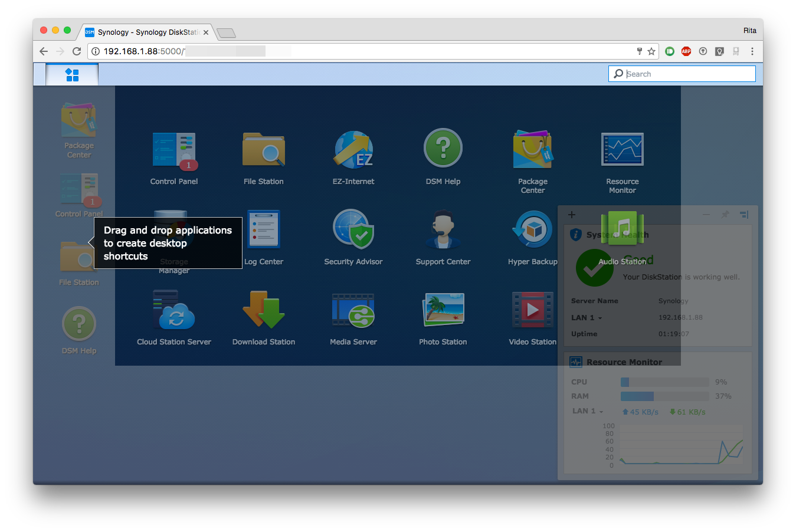Viewport: 796px width, 532px height.
Task: Open the EZ-Internet wizard icon
Action: tap(353, 150)
